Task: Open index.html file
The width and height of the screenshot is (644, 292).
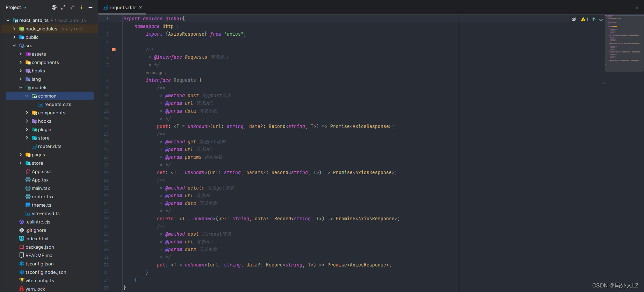Action: [x=37, y=238]
